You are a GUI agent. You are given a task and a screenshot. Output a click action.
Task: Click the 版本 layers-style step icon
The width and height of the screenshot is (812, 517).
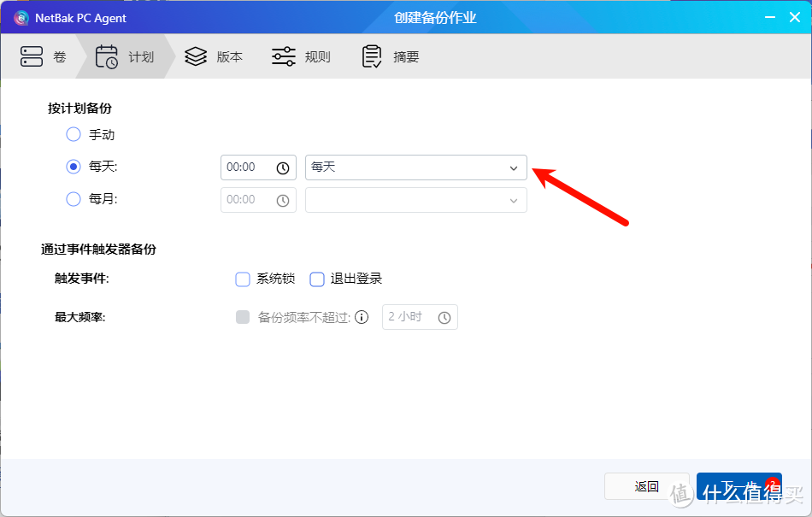point(195,56)
